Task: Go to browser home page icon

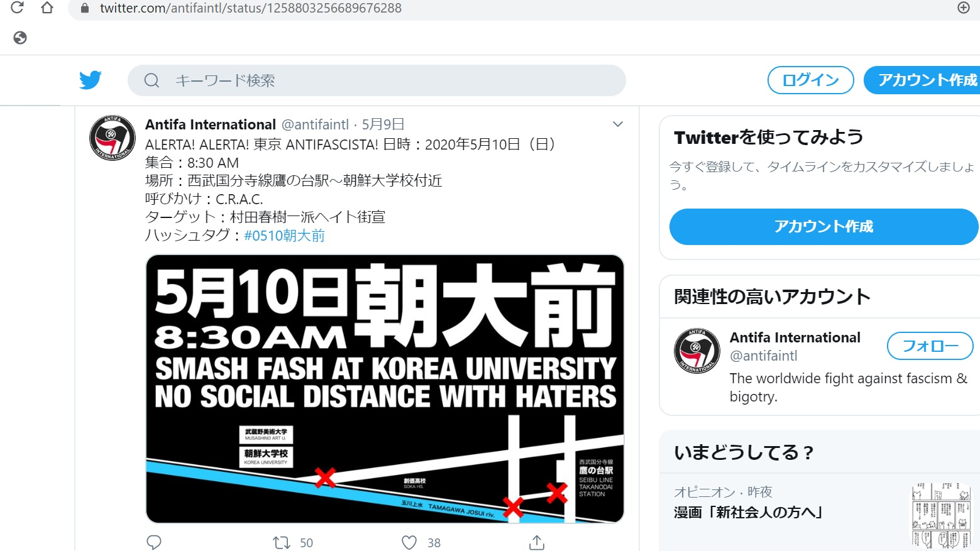Action: pos(47,8)
